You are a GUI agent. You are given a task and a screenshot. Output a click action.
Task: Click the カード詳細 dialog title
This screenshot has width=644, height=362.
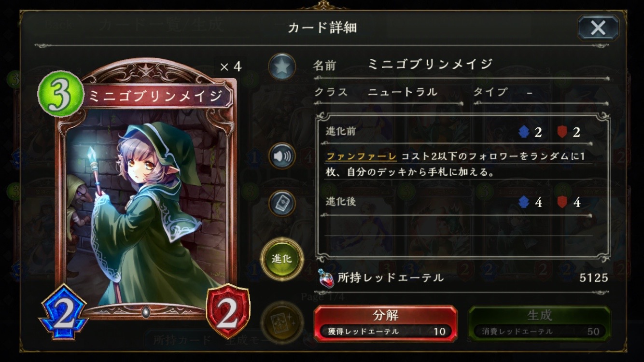[322, 28]
